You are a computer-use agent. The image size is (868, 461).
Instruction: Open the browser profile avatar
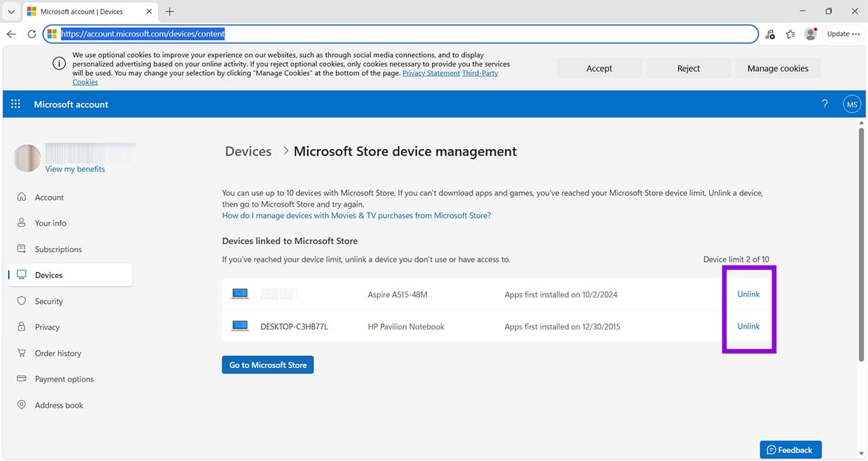(810, 34)
